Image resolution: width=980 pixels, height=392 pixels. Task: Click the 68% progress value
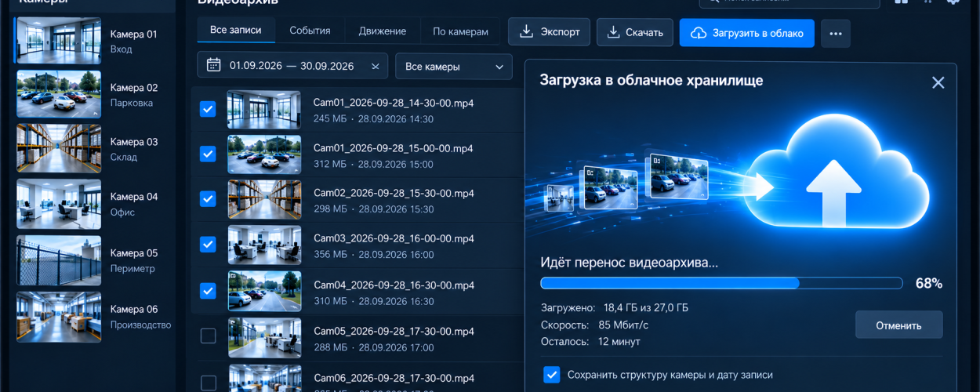tap(929, 283)
